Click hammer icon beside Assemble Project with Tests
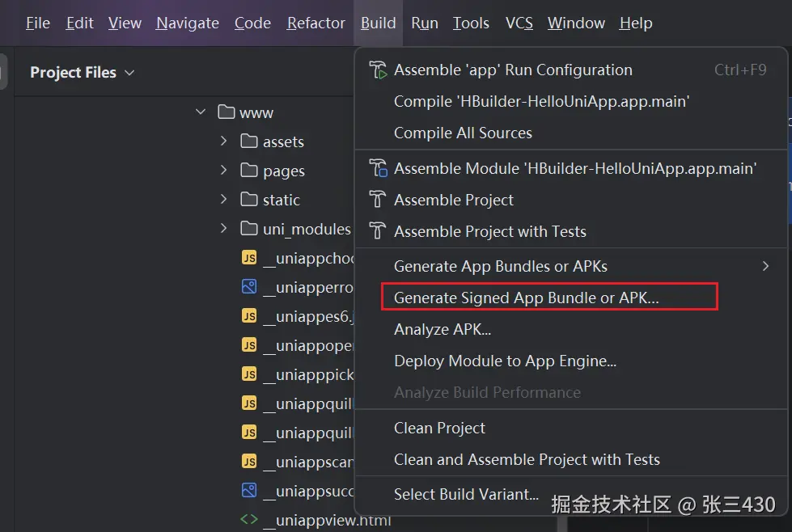Viewport: 792px width, 532px height. [377, 231]
